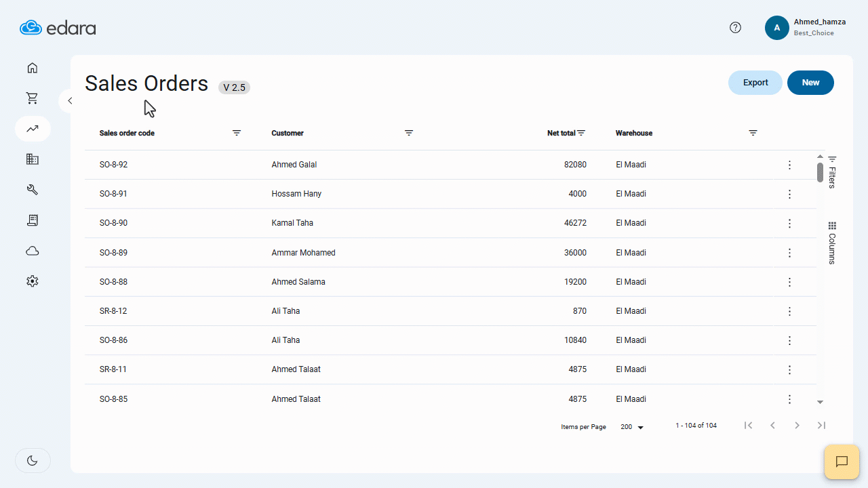
Task: Open filter menu for Customer column
Action: coord(409,133)
